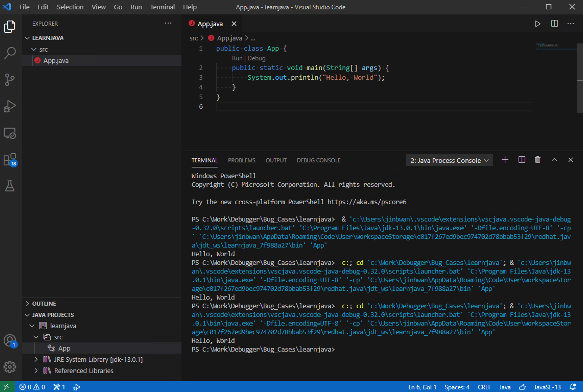
Task: Open the Help menu
Action: [x=190, y=7]
